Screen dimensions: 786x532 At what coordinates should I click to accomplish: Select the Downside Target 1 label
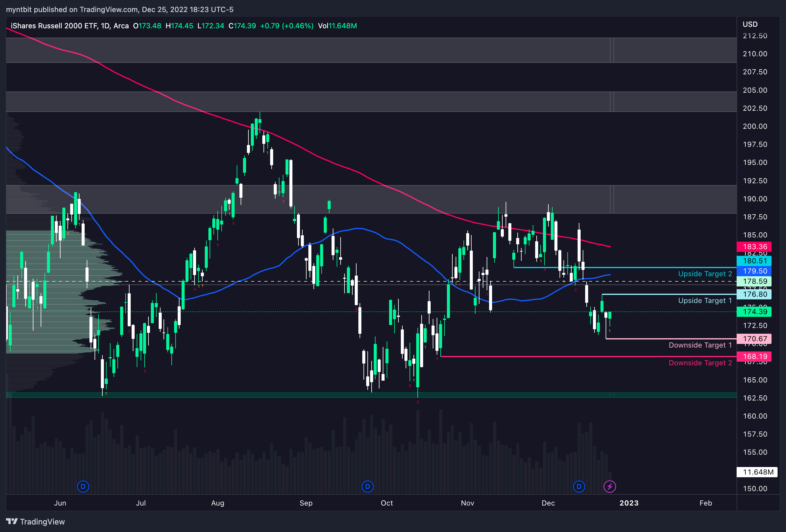click(x=700, y=345)
